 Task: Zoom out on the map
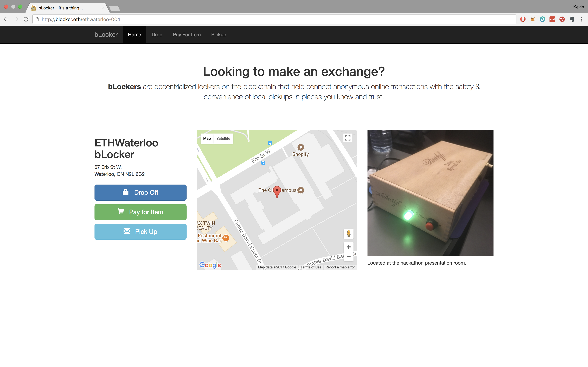pyautogui.click(x=348, y=257)
